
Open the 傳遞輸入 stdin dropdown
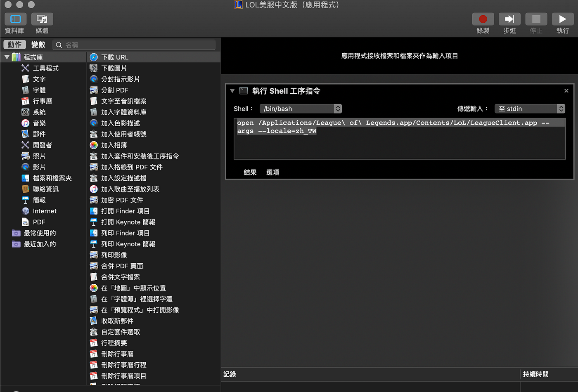click(x=530, y=109)
